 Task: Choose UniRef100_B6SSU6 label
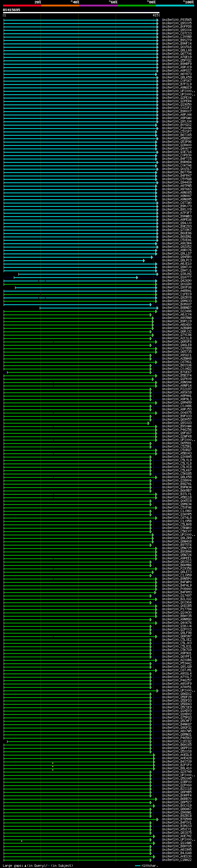pos(177,365)
